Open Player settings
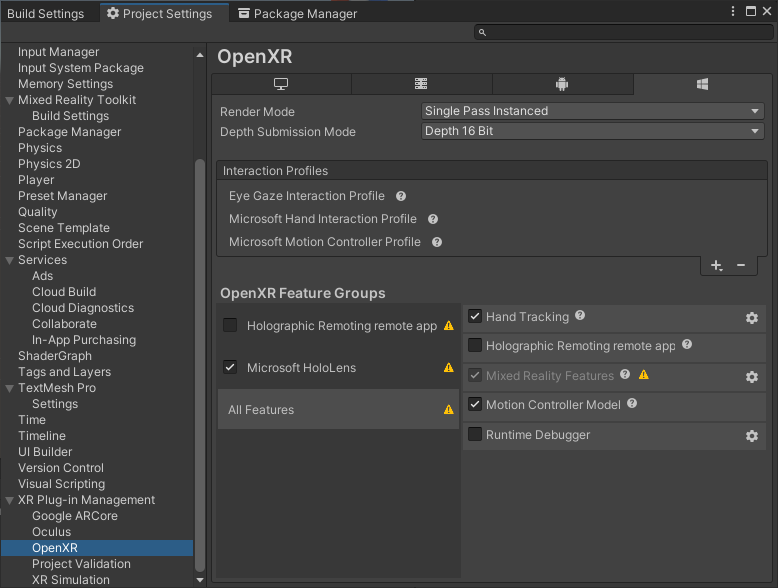 click(36, 180)
